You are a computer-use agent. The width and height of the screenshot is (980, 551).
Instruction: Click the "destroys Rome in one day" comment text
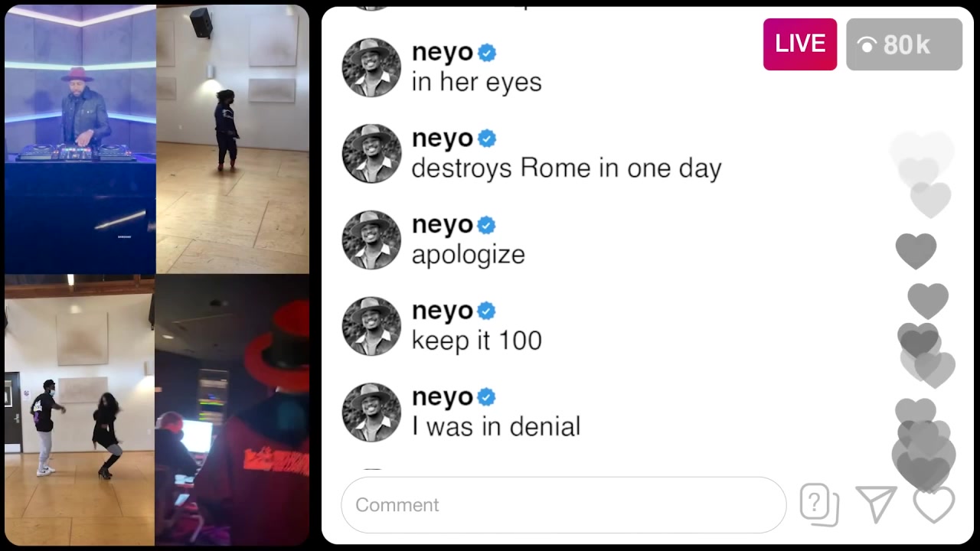click(567, 168)
